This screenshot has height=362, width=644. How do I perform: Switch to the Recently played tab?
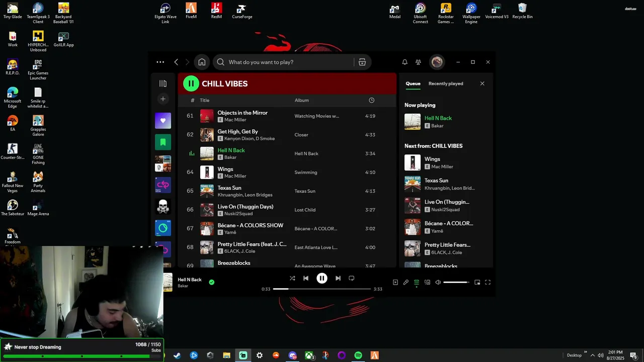coord(446,83)
